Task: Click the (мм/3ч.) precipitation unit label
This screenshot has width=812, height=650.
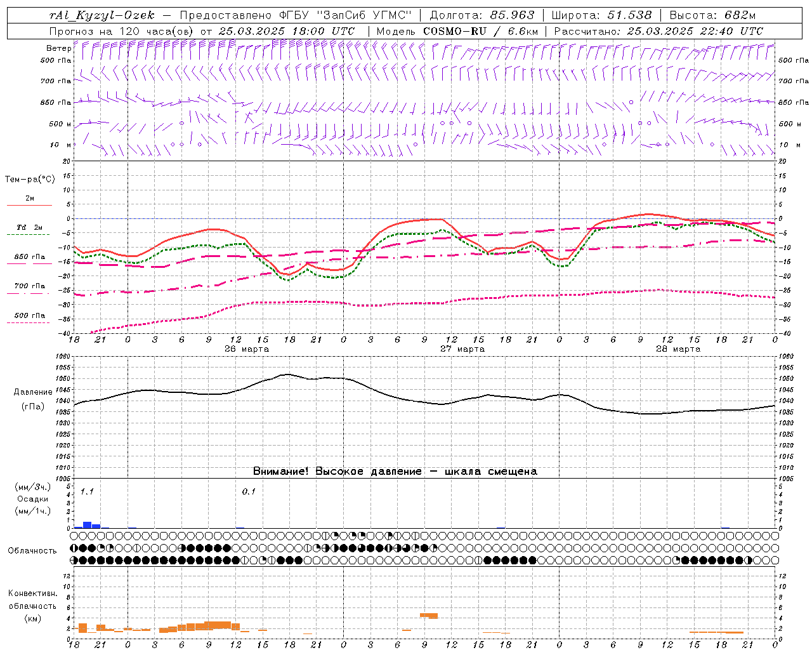Action: click(33, 487)
